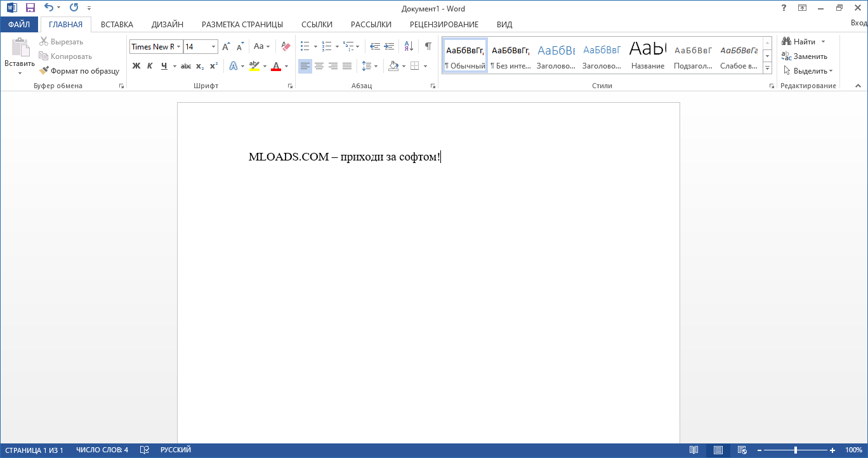868x458 pixels.
Task: Toggle italic formatting К
Action: click(150, 66)
